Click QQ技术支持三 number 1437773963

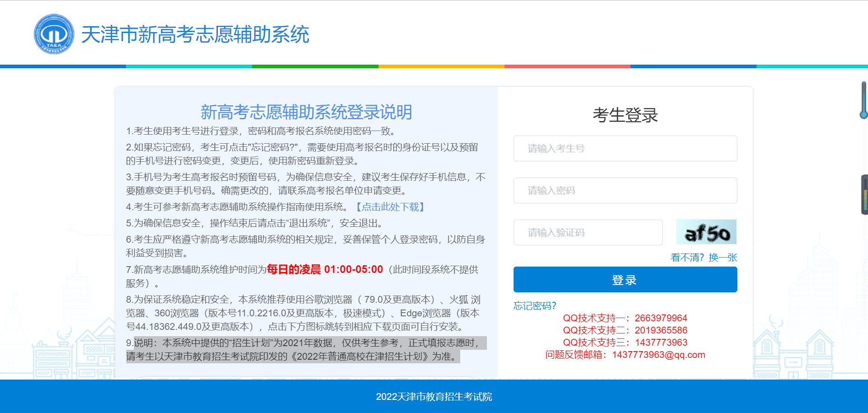(660, 343)
